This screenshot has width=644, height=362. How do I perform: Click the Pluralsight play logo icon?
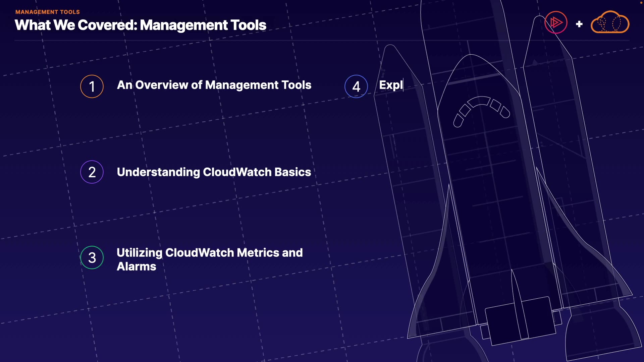[556, 22]
